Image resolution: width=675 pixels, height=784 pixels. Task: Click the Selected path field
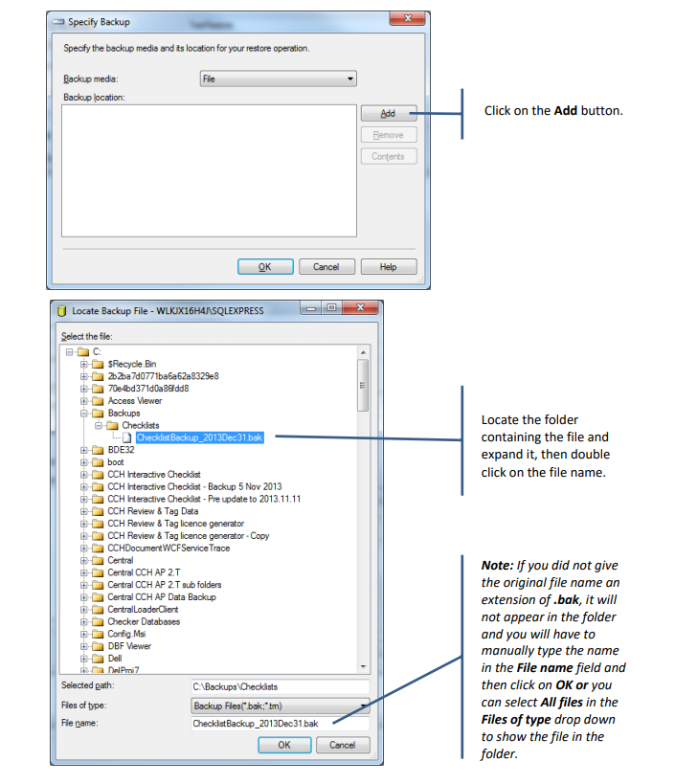pyautogui.click(x=281, y=687)
